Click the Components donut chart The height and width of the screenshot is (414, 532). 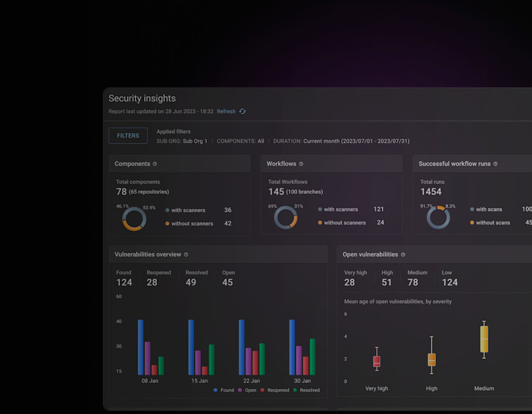click(134, 219)
